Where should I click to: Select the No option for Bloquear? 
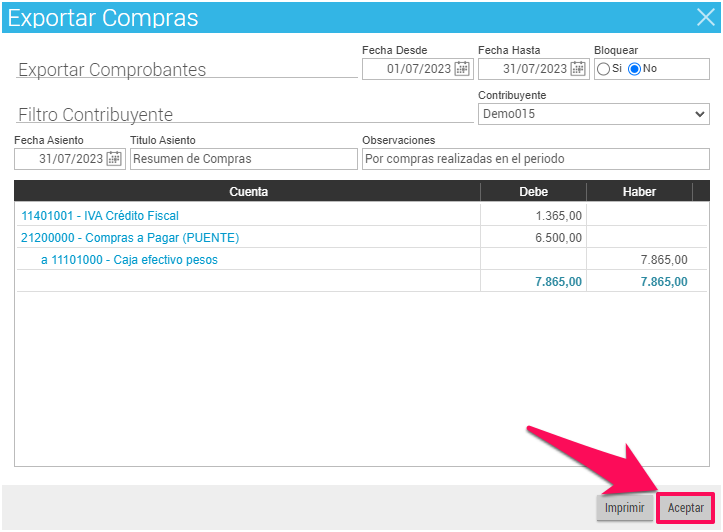pos(634,69)
